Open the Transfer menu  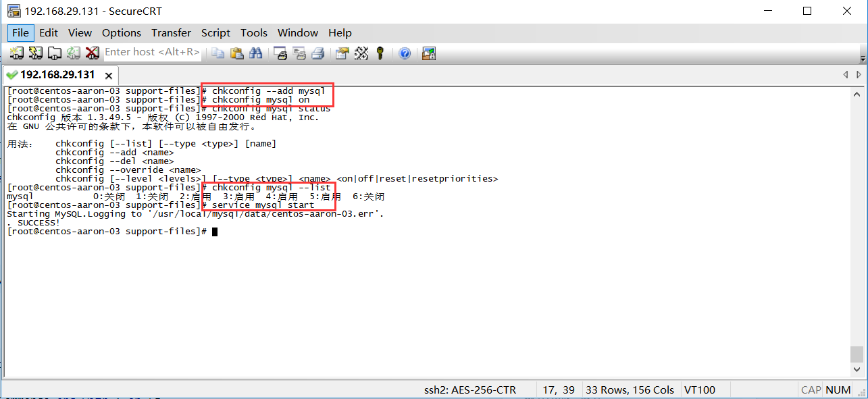(171, 32)
